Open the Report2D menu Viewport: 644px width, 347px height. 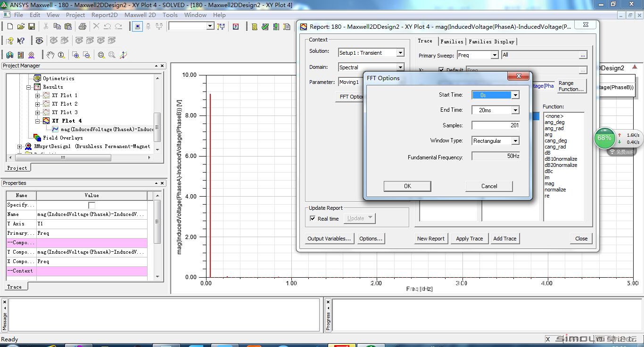(x=104, y=15)
